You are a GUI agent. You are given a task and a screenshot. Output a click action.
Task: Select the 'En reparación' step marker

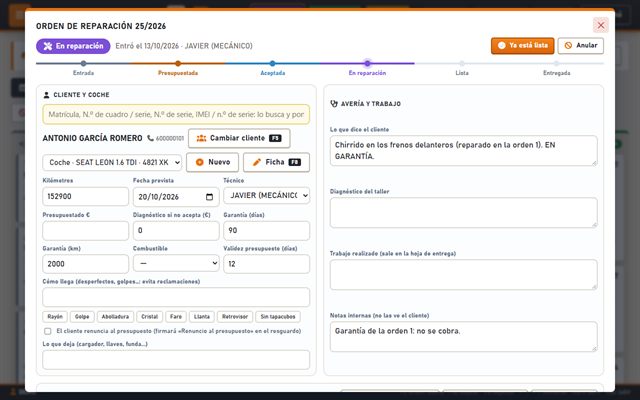tap(367, 64)
